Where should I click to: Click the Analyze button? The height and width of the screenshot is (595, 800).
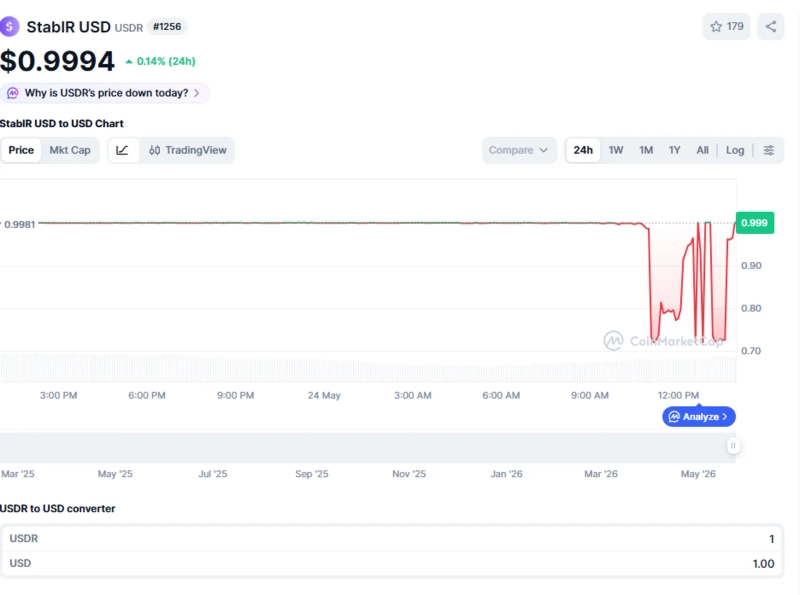click(x=698, y=416)
